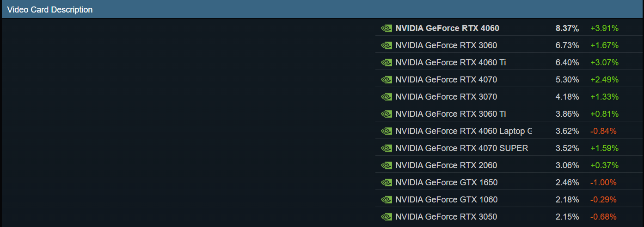Click the NVIDIA logo next to RTX 3060
The width and height of the screenshot is (644, 227).
386,45
